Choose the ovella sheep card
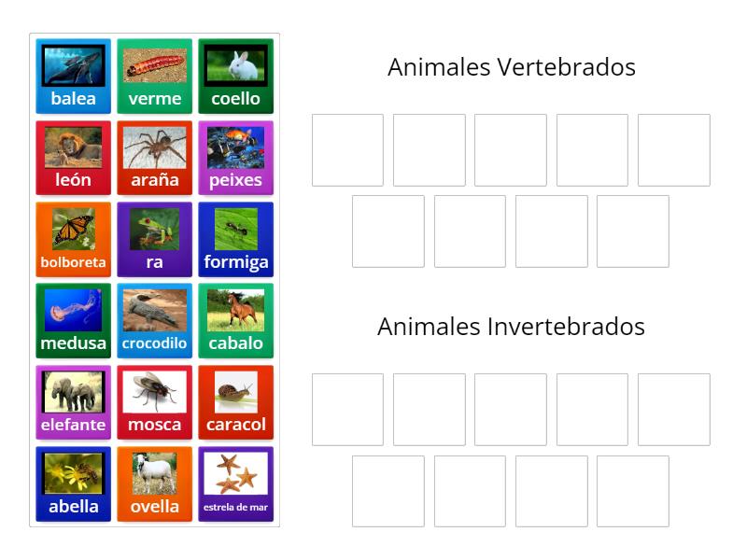The height and width of the screenshot is (560, 747). tap(155, 483)
